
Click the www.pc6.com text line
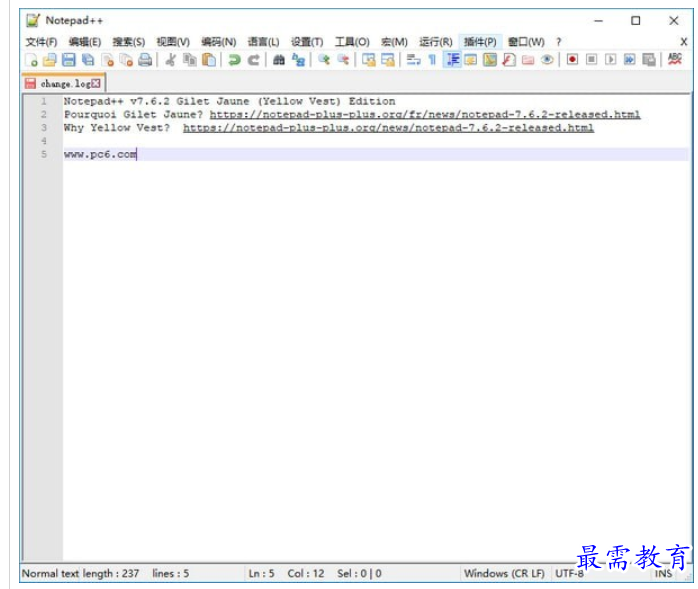coord(100,154)
